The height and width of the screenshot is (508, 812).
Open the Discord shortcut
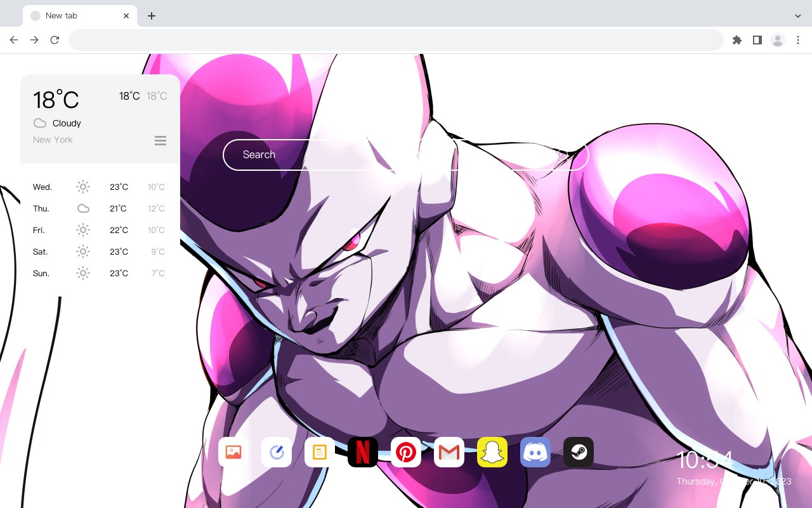(x=535, y=452)
